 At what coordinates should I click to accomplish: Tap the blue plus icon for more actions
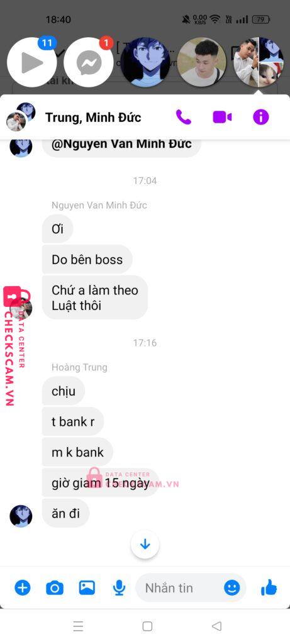(23, 588)
